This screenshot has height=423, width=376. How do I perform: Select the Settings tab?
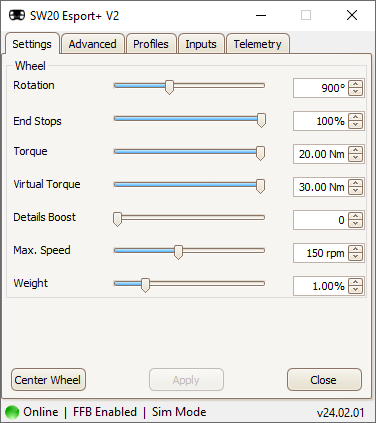32,44
